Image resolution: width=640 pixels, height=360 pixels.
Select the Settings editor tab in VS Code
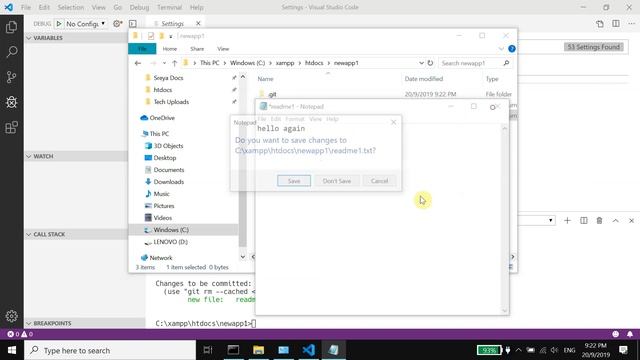click(172, 24)
